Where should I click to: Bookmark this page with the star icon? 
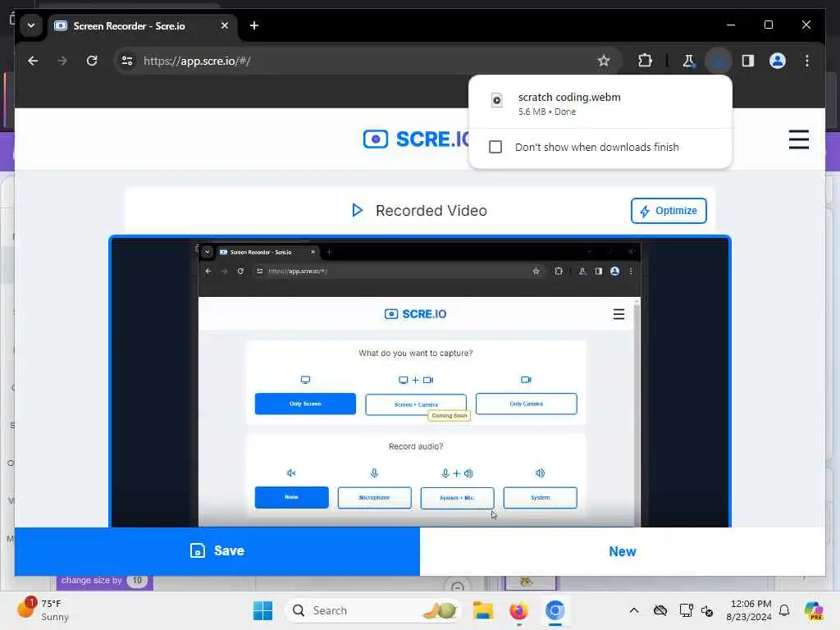click(x=604, y=61)
